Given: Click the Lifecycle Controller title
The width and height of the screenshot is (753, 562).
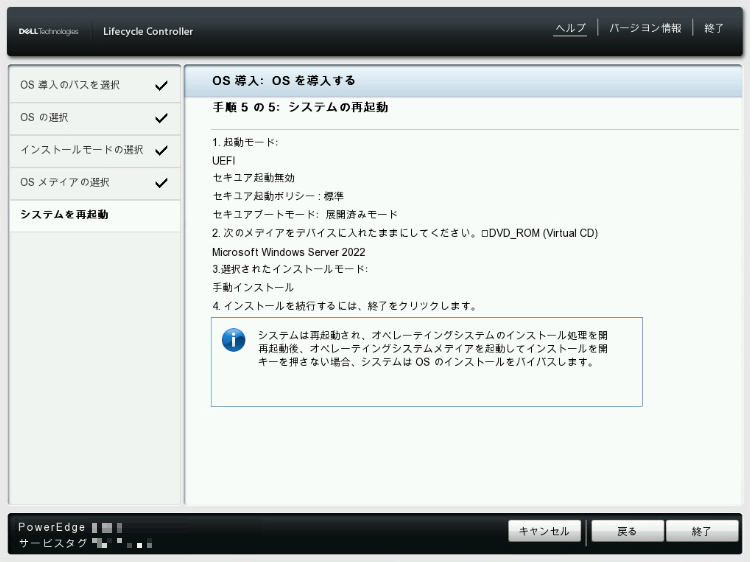Looking at the screenshot, I should coord(148,32).
